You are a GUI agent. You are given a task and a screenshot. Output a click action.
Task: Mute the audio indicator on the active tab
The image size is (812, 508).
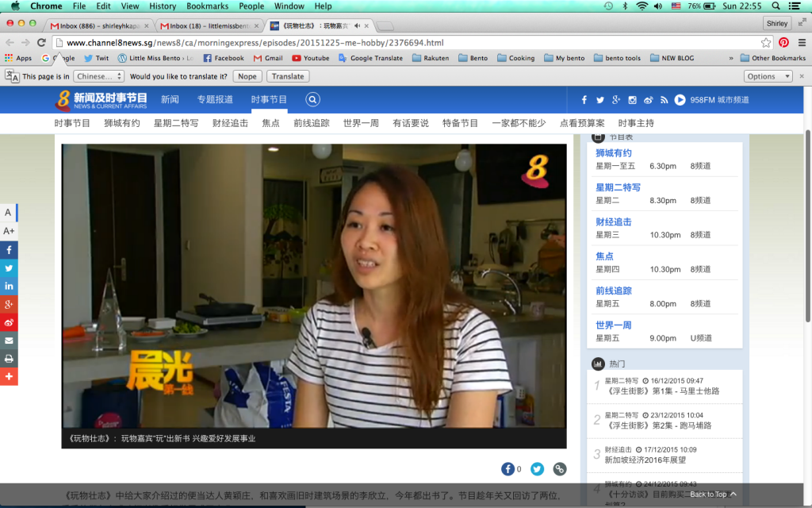coord(358,25)
